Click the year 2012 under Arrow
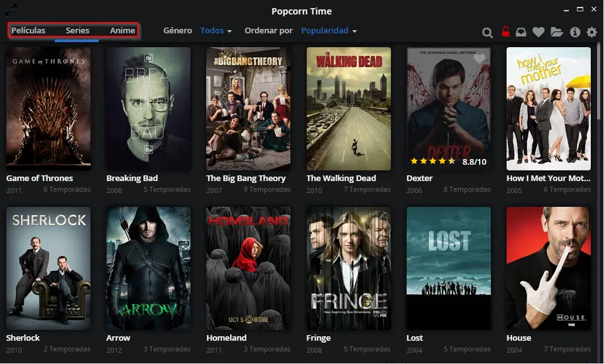Viewport: 604px width, 364px height. [114, 350]
